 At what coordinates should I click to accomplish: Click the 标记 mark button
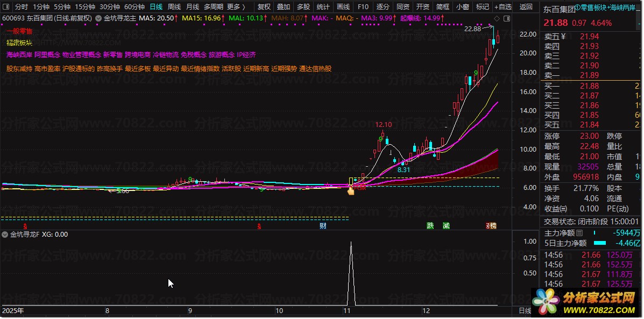click(x=482, y=6)
